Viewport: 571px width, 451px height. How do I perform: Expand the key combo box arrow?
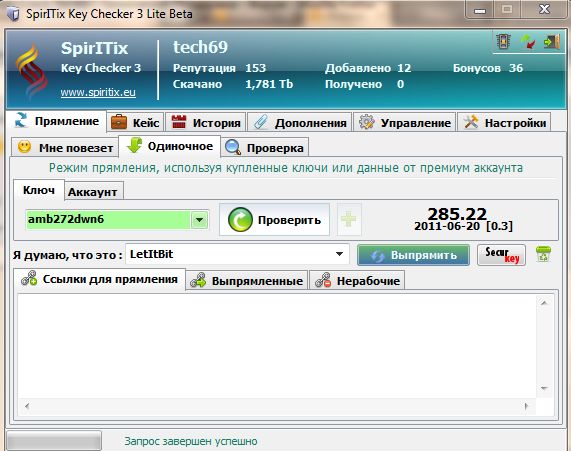(x=199, y=220)
